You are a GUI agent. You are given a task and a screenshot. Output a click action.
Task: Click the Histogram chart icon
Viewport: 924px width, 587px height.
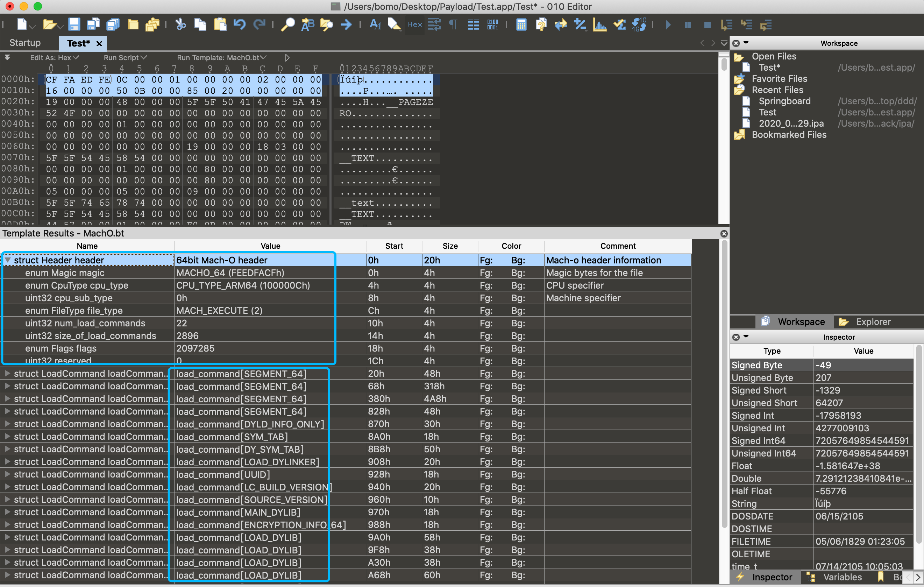pyautogui.click(x=600, y=24)
